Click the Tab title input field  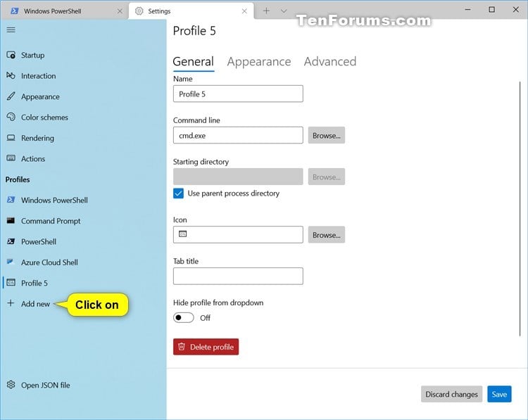pyautogui.click(x=238, y=276)
